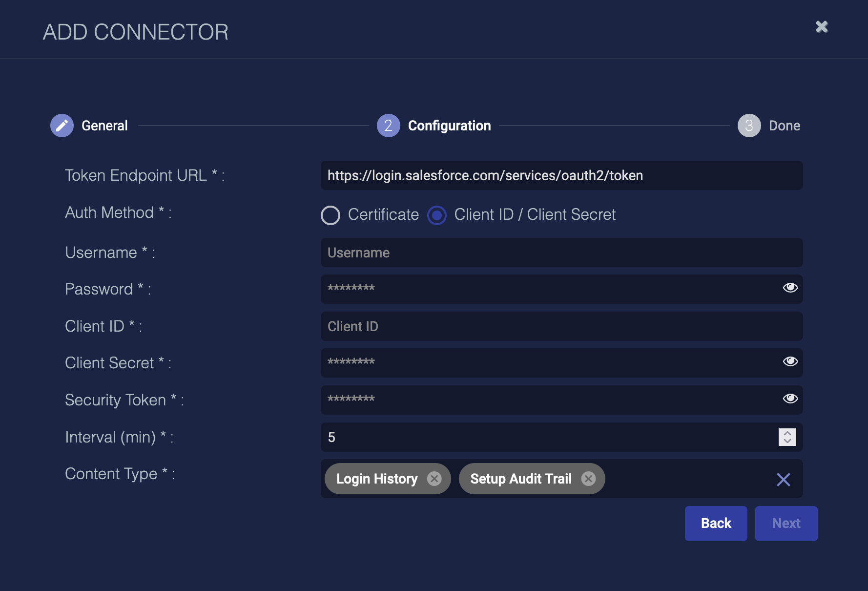Reveal the Client Secret value
The width and height of the screenshot is (868, 591).
coord(790,361)
